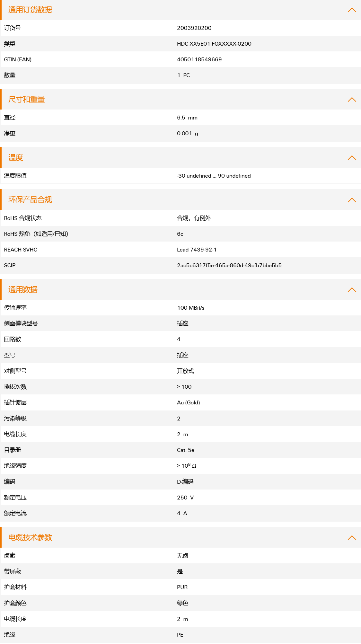Select type value HDC XX5E01 FOXXXXX-0200
The height and width of the screenshot is (644, 361).
[214, 44]
